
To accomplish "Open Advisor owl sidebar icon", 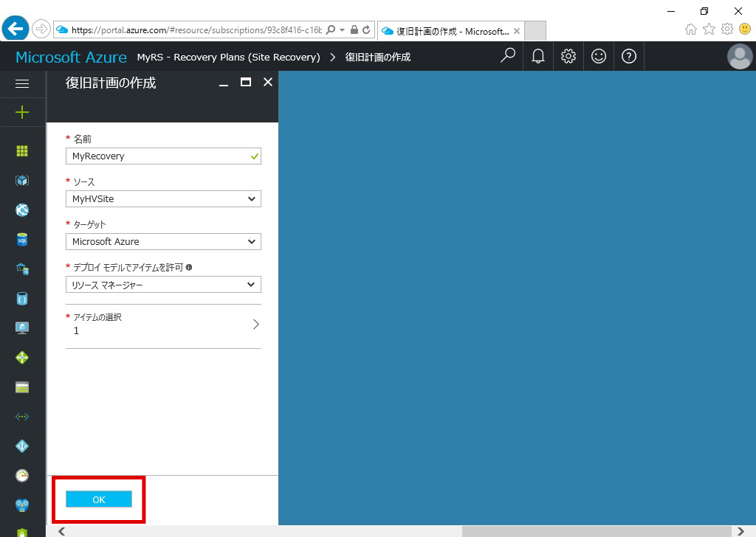I will coord(22,505).
